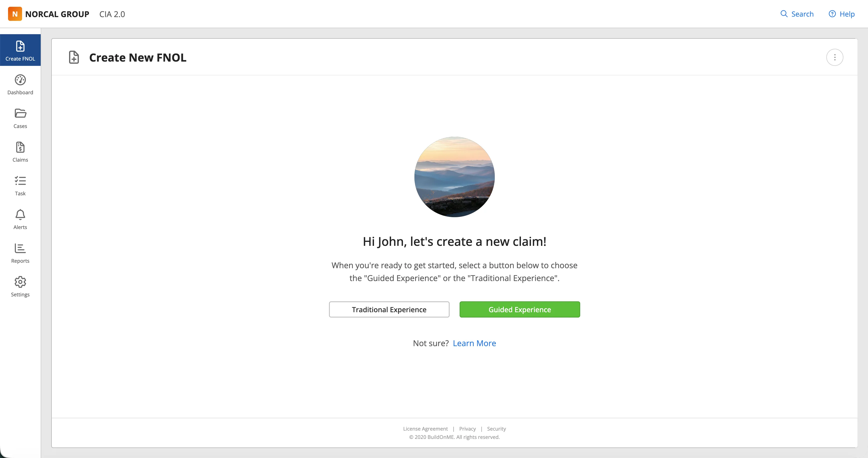Open the License Agreement link

(x=425, y=429)
